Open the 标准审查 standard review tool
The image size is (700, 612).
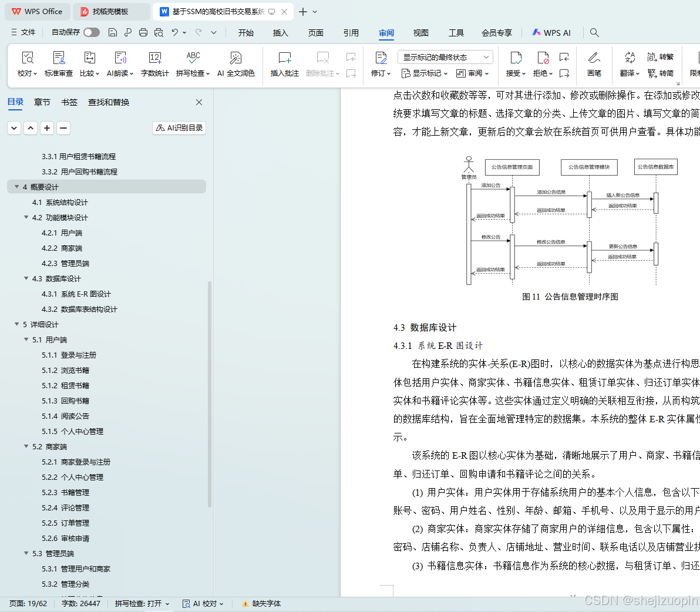(x=59, y=64)
